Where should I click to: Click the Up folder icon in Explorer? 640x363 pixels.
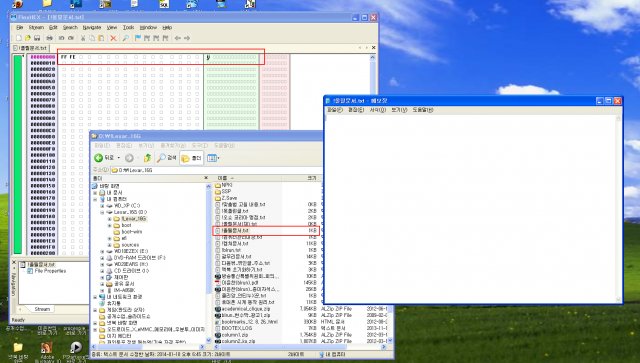tap(147, 158)
